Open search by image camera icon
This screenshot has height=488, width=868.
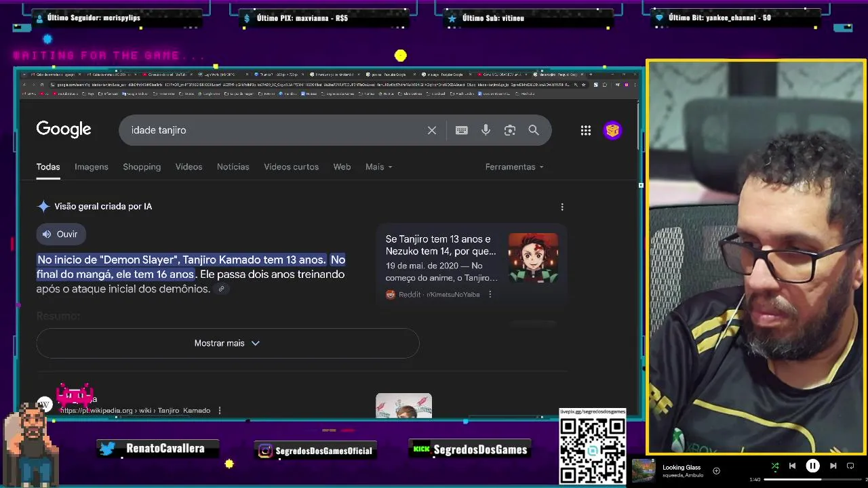[x=510, y=130]
